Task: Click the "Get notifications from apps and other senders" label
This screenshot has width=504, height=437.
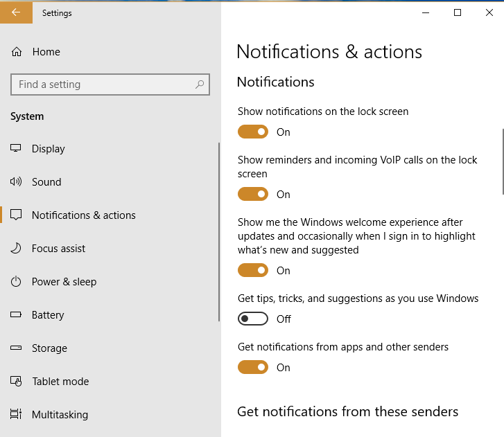Action: 343,347
